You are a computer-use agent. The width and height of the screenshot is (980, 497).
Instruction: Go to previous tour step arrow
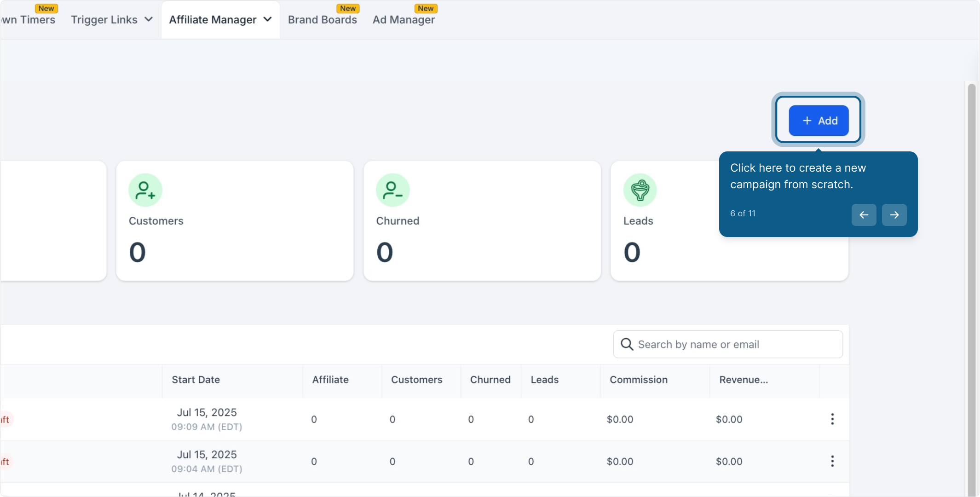pyautogui.click(x=864, y=215)
